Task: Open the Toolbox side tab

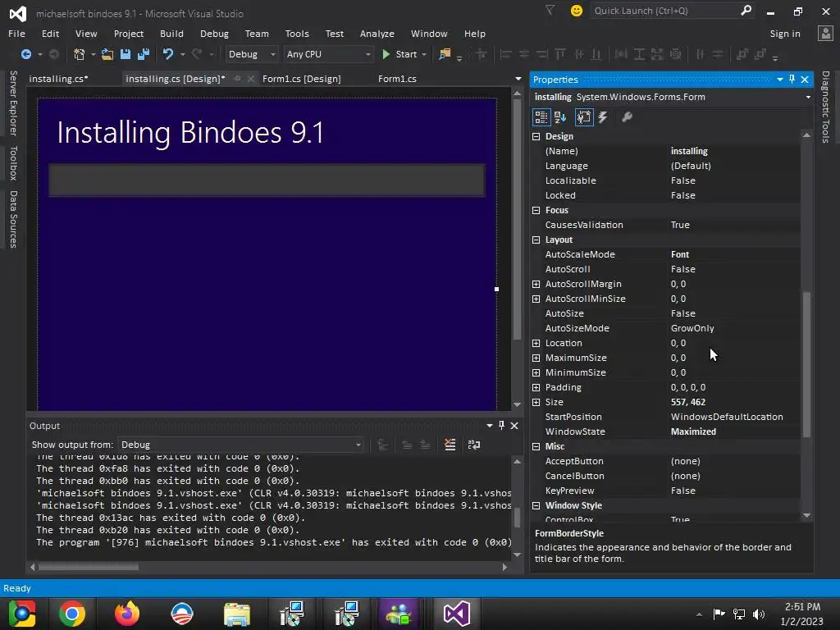Action: click(x=13, y=163)
